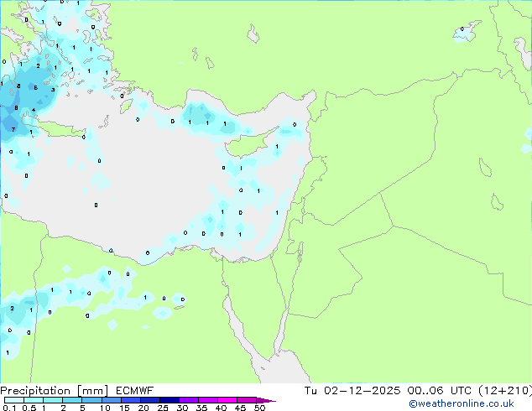Click the 35–40 mm legend swatch
The image size is (532, 411).
(x=208, y=400)
